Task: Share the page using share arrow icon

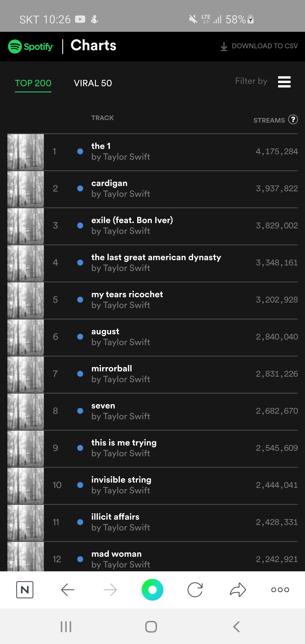Action: coord(238,590)
